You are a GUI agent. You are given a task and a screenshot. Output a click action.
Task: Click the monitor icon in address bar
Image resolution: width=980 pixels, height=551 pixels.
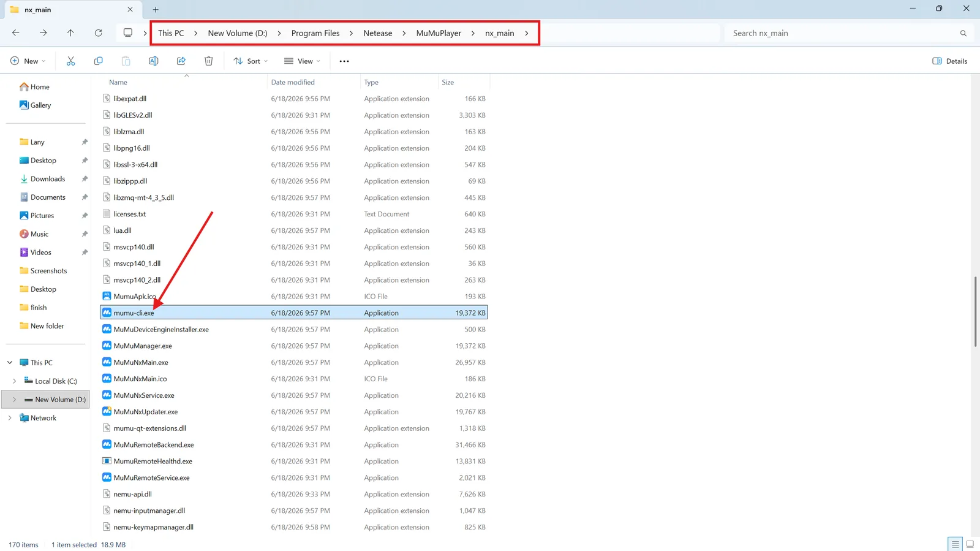[128, 33]
